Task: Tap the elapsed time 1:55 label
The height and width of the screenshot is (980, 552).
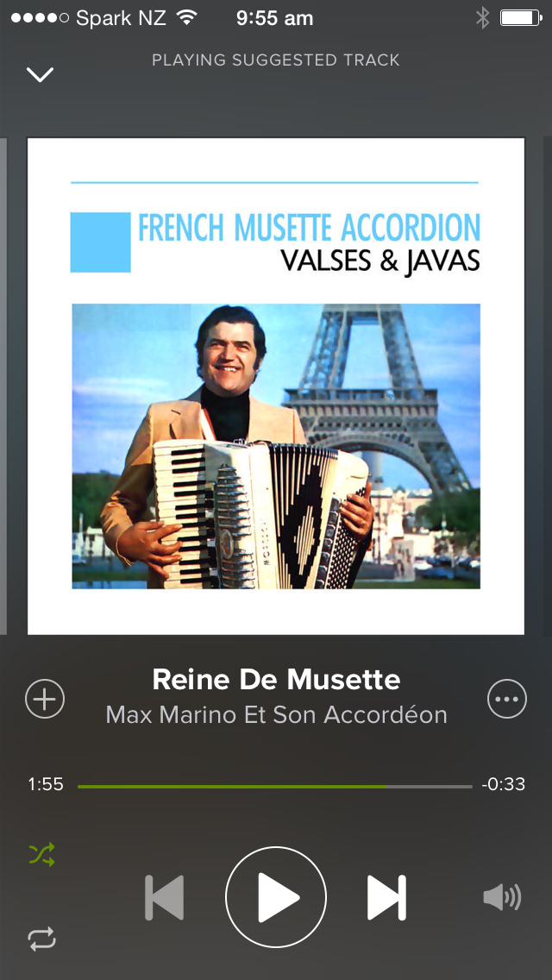Action: pyautogui.click(x=46, y=784)
